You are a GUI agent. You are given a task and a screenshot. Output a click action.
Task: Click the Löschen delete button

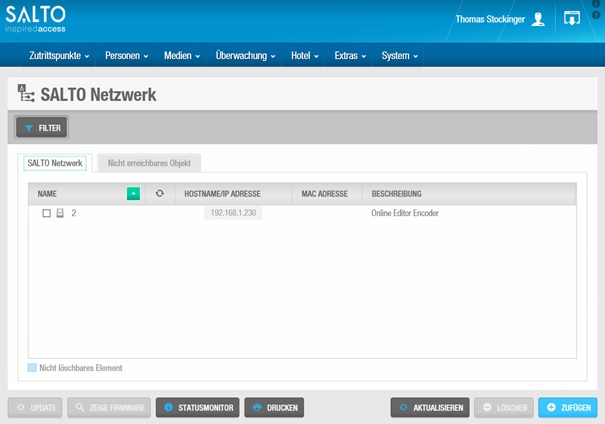(504, 407)
